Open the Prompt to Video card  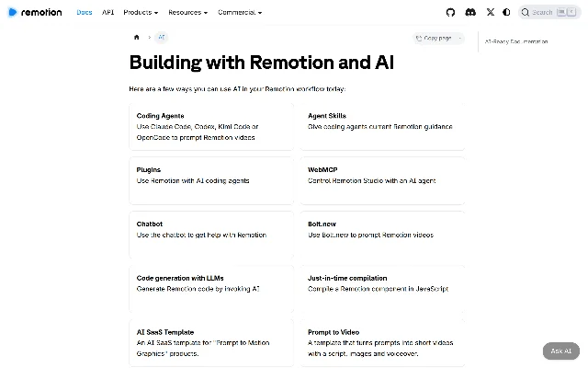coord(382,343)
